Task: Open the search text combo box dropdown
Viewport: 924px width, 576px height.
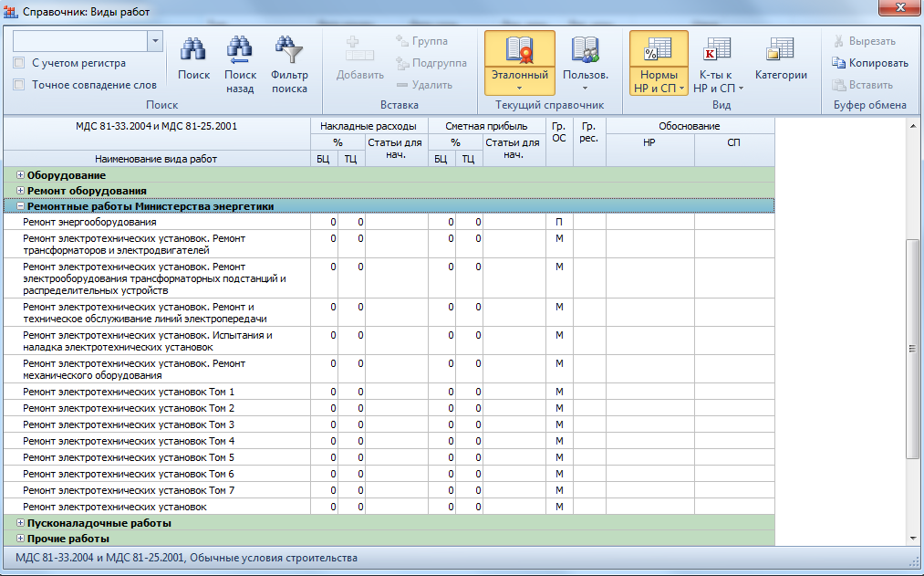Action: pyautogui.click(x=154, y=41)
